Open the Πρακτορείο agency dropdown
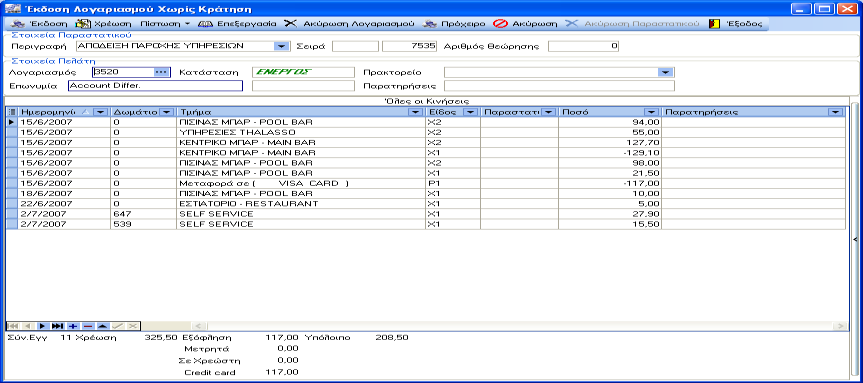This screenshot has height=383, width=863. tap(665, 72)
